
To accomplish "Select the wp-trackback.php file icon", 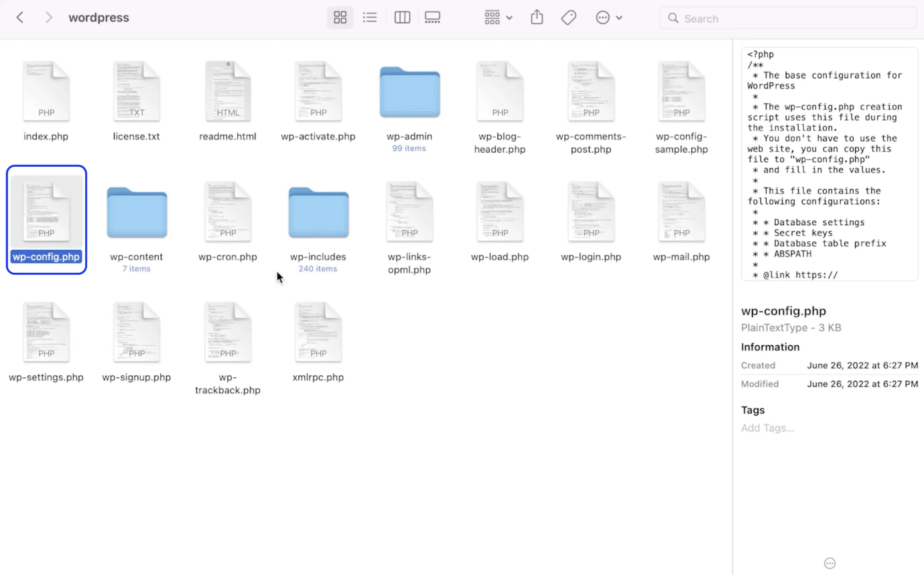I will pos(228,332).
